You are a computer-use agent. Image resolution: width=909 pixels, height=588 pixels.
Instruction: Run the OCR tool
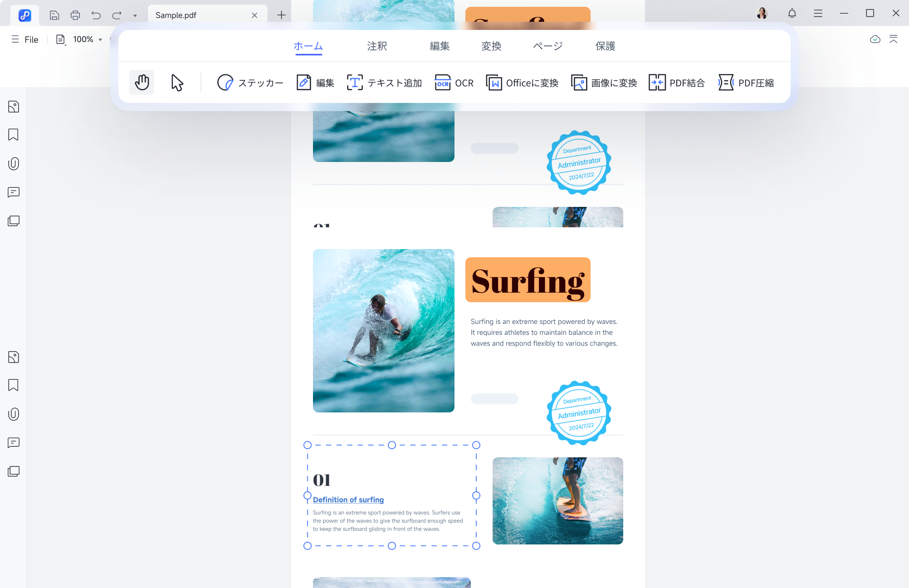(454, 83)
